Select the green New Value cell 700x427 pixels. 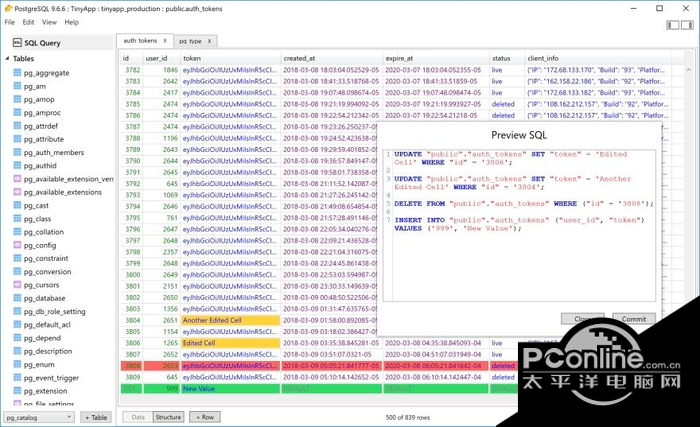pyautogui.click(x=231, y=389)
